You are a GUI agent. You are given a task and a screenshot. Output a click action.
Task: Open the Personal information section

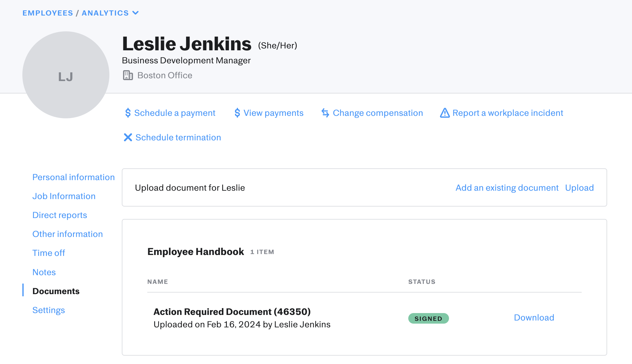pyautogui.click(x=74, y=177)
